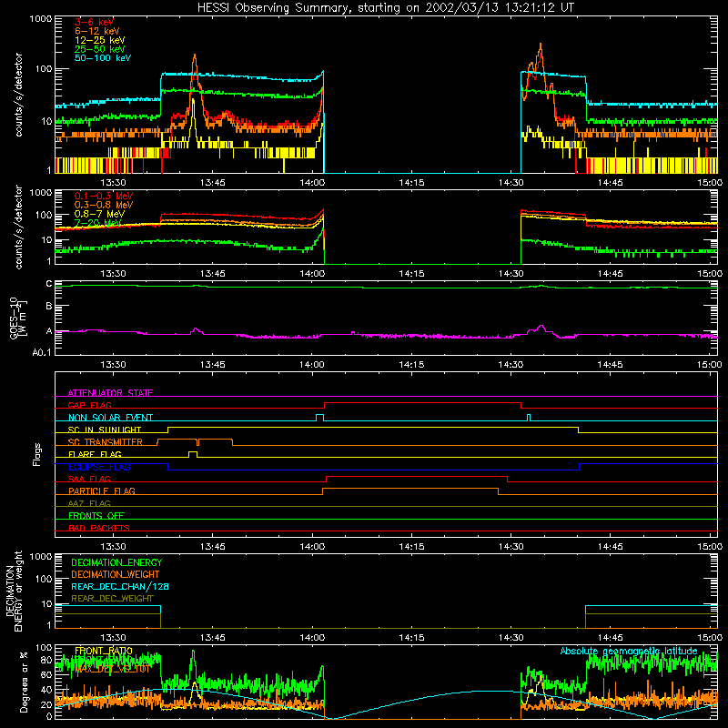This screenshot has width=728, height=728.
Task: Click the REAR_DEC_WEIGHT legend label
Action: click(112, 599)
